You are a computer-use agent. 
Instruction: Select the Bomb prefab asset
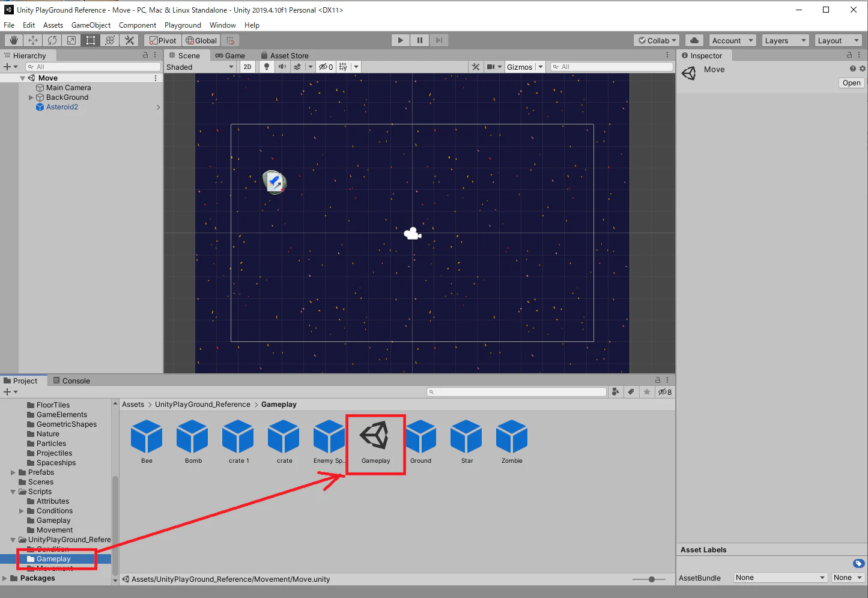pyautogui.click(x=193, y=443)
